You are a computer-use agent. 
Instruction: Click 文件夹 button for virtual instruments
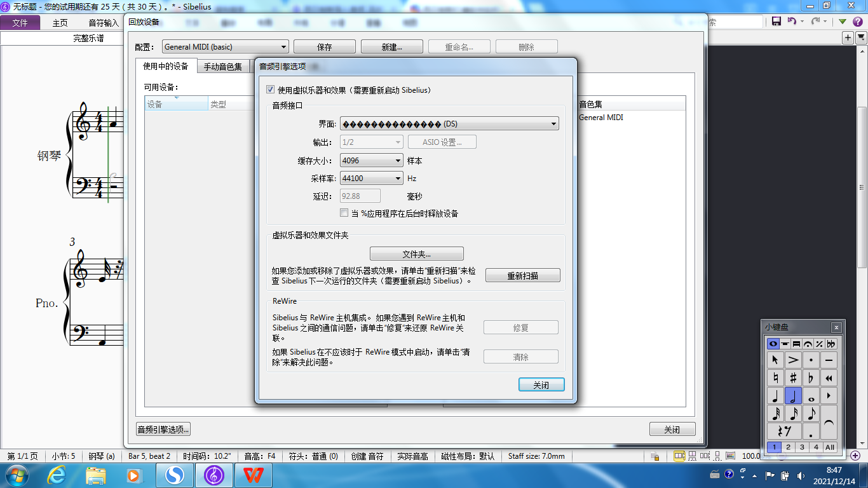tap(417, 254)
